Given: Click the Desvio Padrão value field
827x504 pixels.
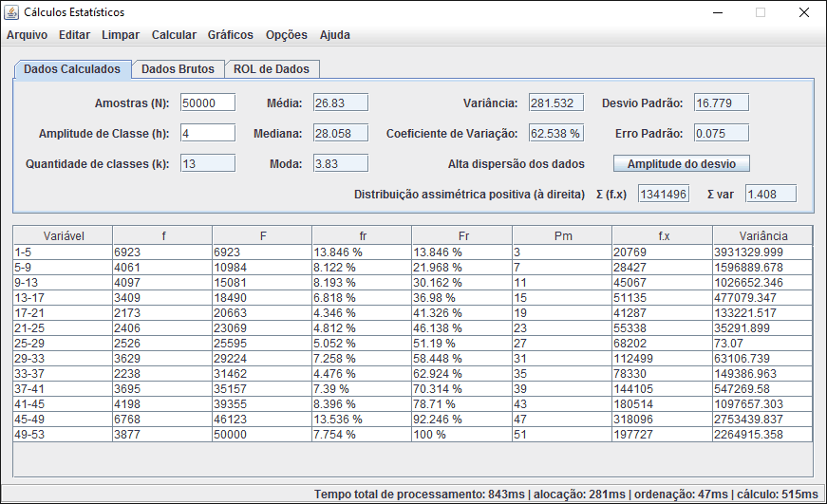Looking at the screenshot, I should [x=722, y=103].
